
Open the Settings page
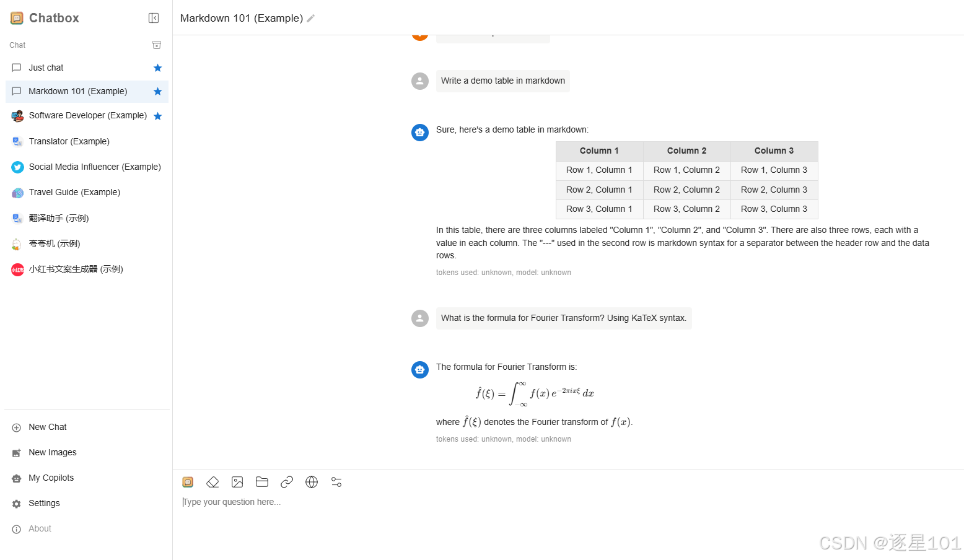(x=87, y=503)
